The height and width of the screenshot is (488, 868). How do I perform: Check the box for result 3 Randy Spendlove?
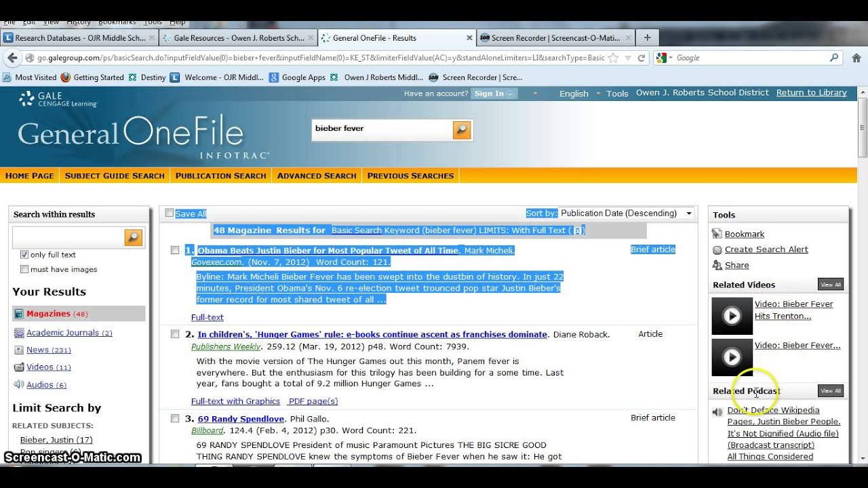click(175, 418)
